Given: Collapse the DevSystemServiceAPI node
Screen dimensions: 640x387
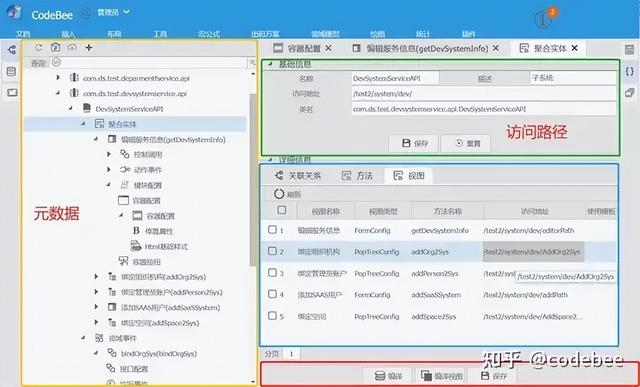Looking at the screenshot, I should (71, 109).
